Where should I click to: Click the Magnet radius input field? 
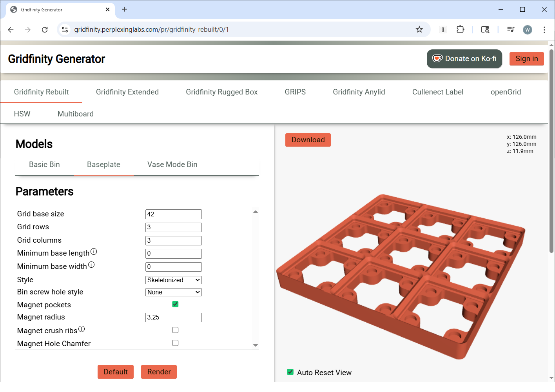pos(174,318)
